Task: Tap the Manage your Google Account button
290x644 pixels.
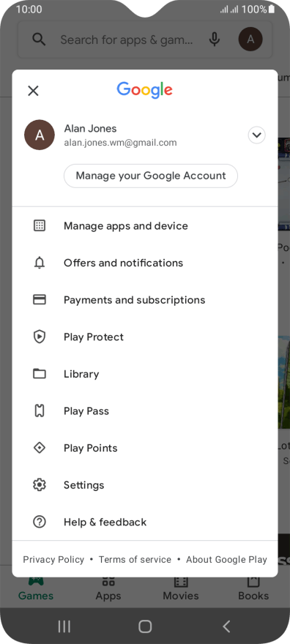Action: point(151,176)
